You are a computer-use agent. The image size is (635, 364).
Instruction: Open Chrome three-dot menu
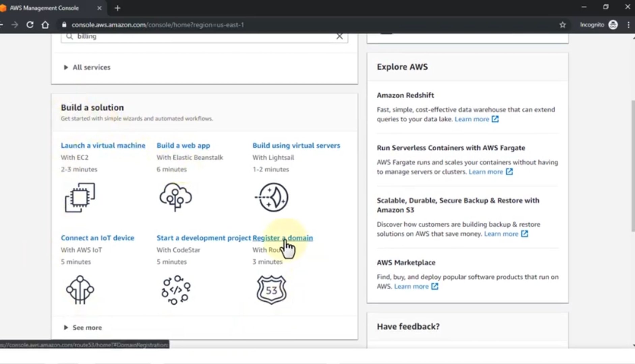pyautogui.click(x=628, y=25)
